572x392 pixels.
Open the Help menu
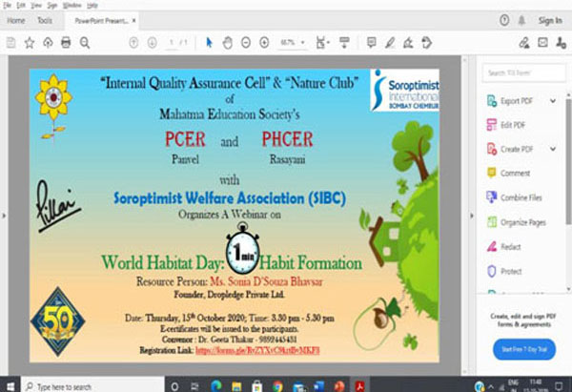click(92, 5)
